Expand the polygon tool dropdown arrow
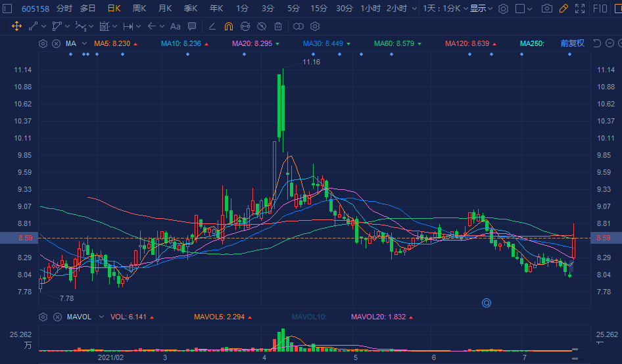The image size is (622, 364). tap(68, 26)
